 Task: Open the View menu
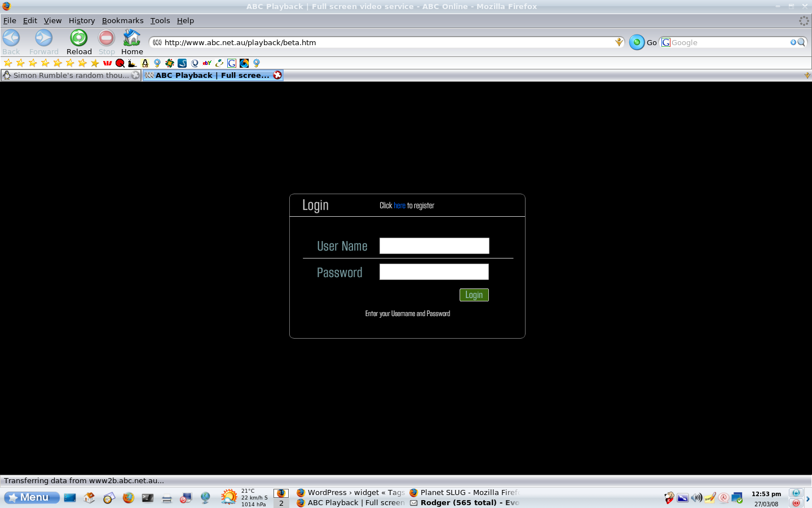pyautogui.click(x=52, y=20)
